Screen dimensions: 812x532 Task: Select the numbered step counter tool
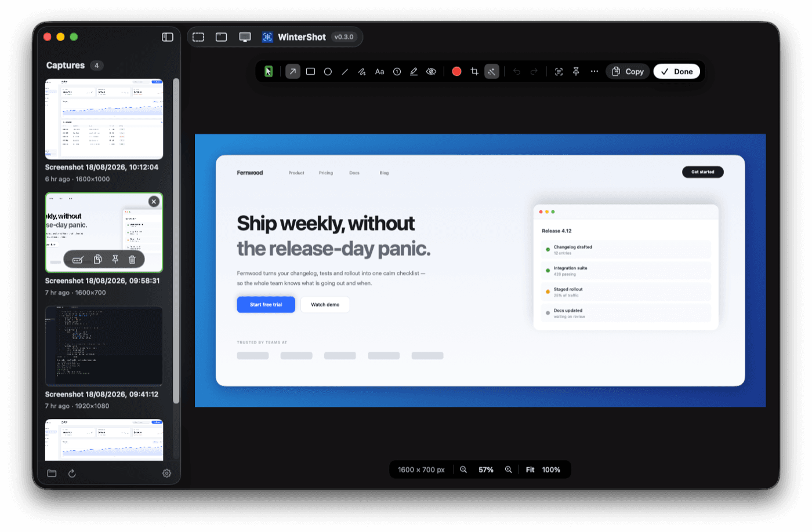[397, 71]
